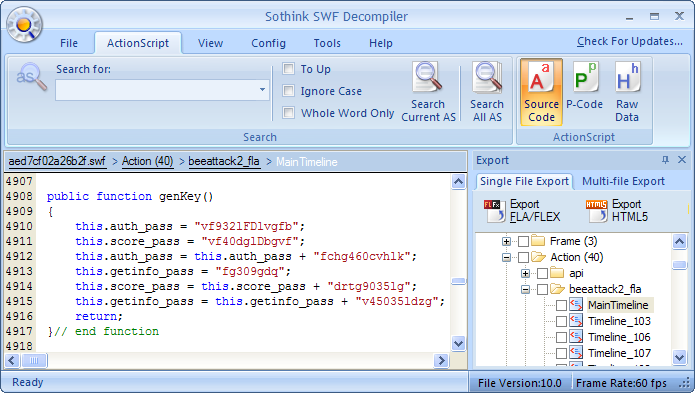
Task: Click the export tree scroll down arrow
Action: tap(679, 357)
